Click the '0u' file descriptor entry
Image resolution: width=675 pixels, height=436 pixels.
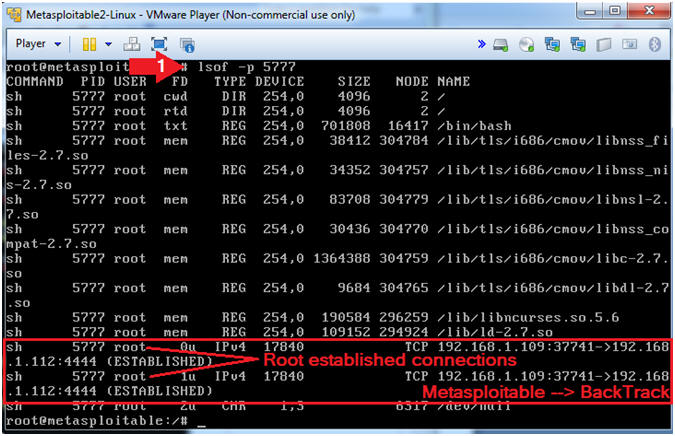tap(188, 347)
